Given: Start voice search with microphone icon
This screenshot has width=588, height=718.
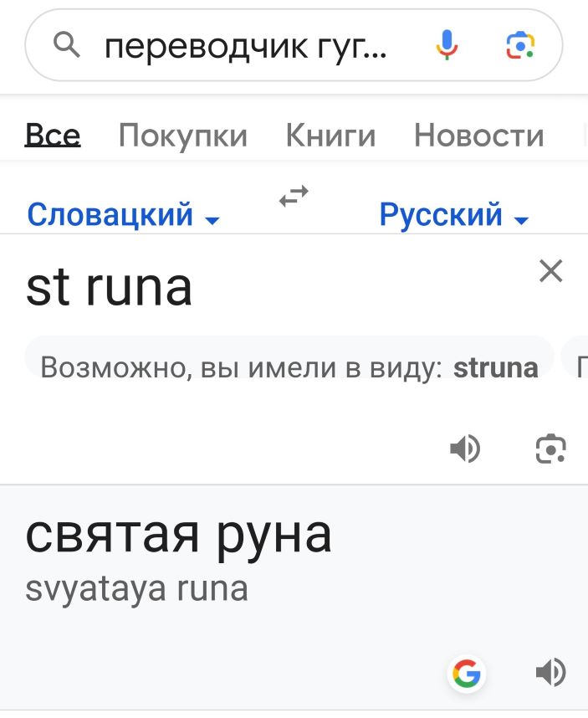Looking at the screenshot, I should coord(447,45).
